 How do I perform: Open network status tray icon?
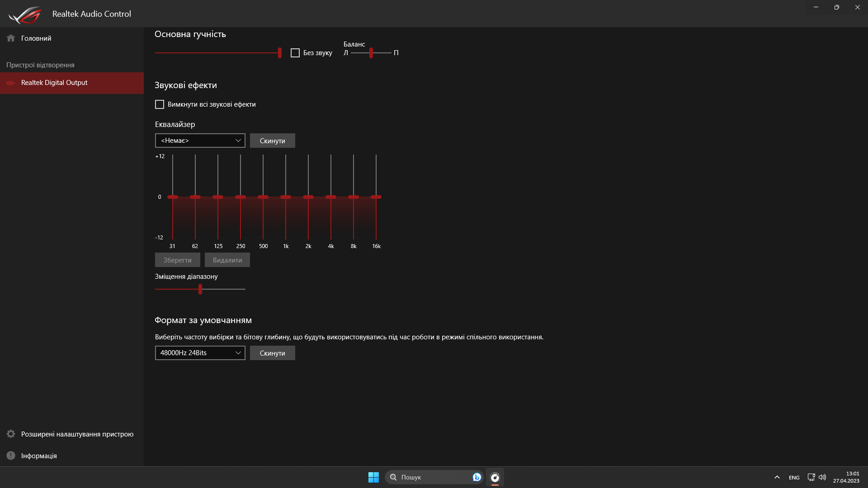(x=811, y=477)
